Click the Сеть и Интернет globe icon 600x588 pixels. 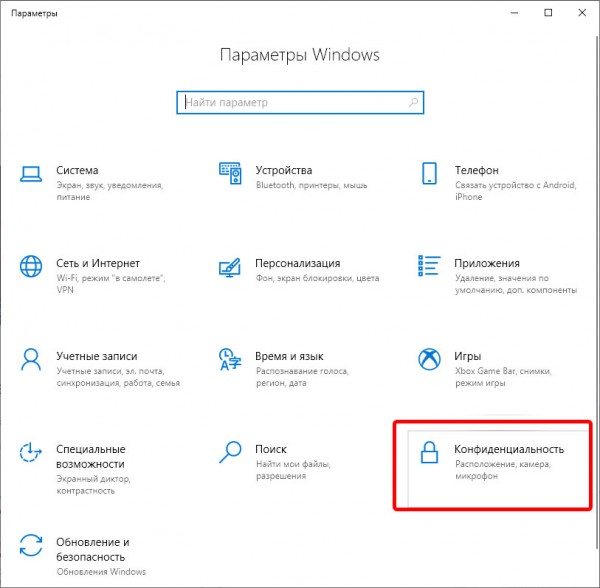click(x=31, y=266)
